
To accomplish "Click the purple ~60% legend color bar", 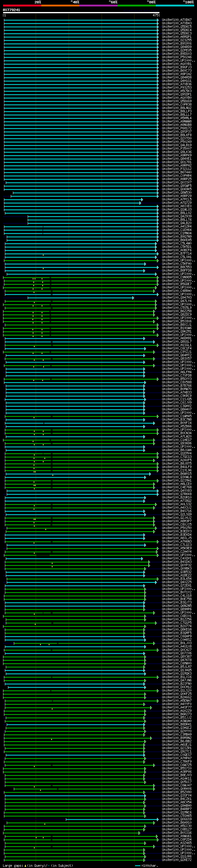I will tap(99, 6).
